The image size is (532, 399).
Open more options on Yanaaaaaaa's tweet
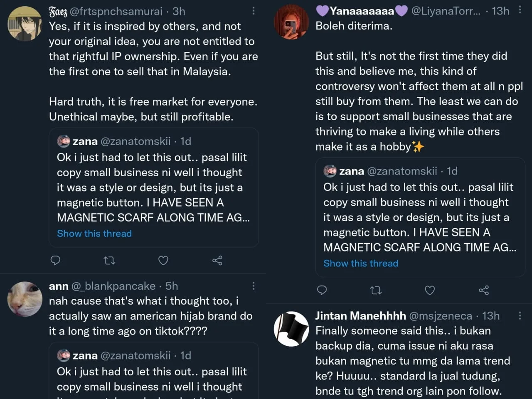[520, 10]
